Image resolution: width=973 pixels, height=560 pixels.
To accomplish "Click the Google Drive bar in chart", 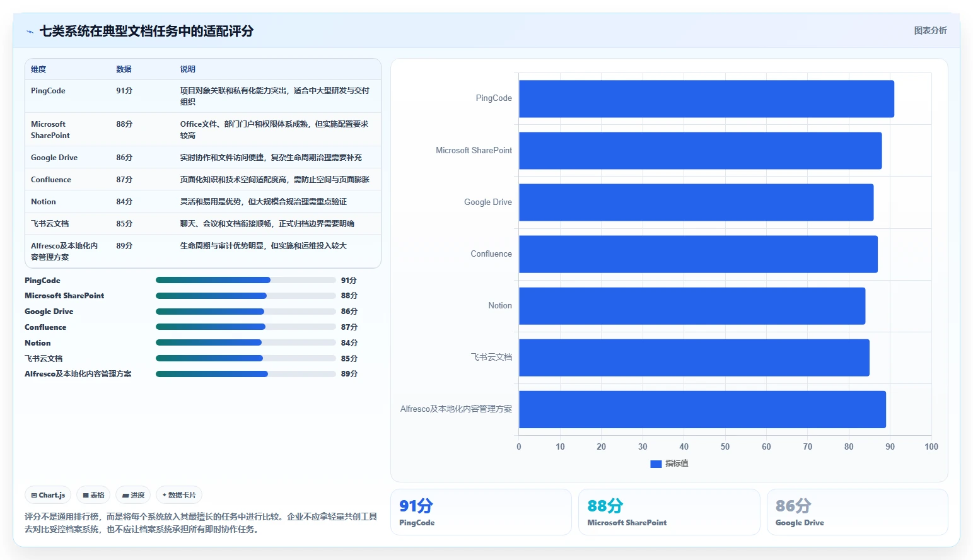I will (696, 202).
